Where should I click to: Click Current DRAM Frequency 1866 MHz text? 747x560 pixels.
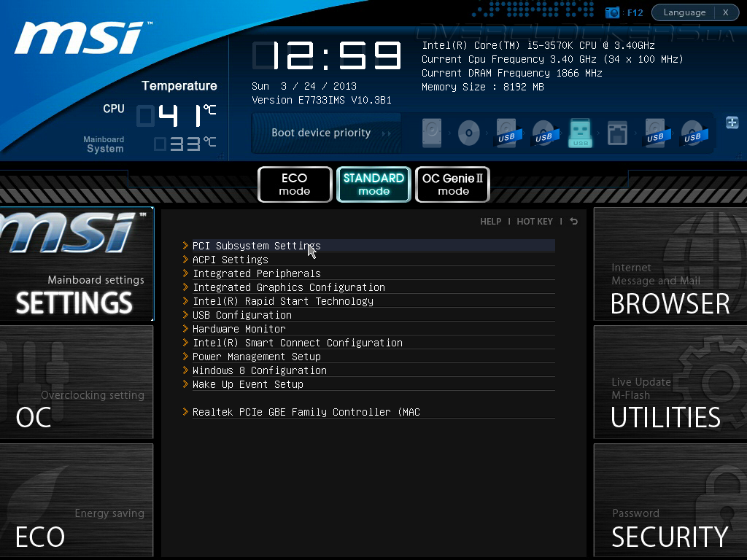tap(512, 73)
